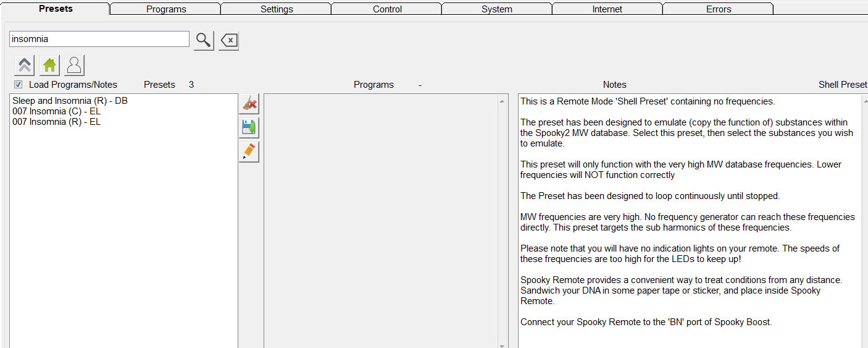Click the Notes panel scroll up arrow

tap(864, 101)
